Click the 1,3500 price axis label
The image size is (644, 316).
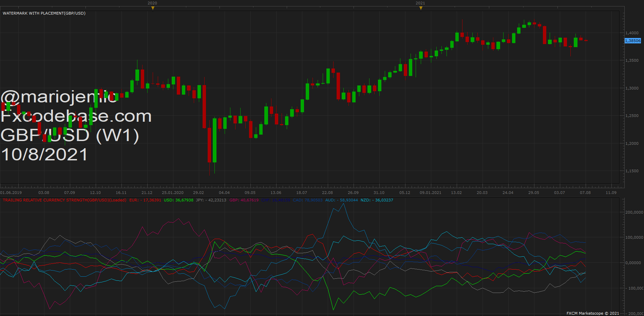pos(632,60)
